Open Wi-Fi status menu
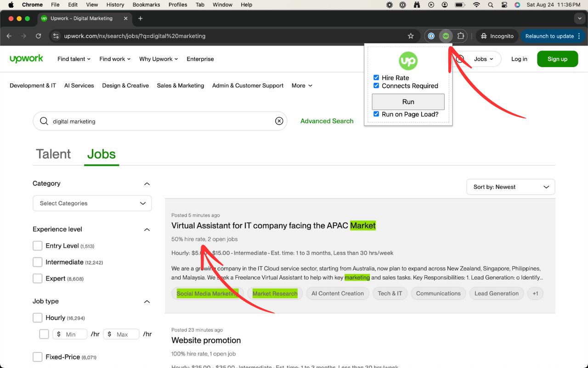 click(x=476, y=5)
